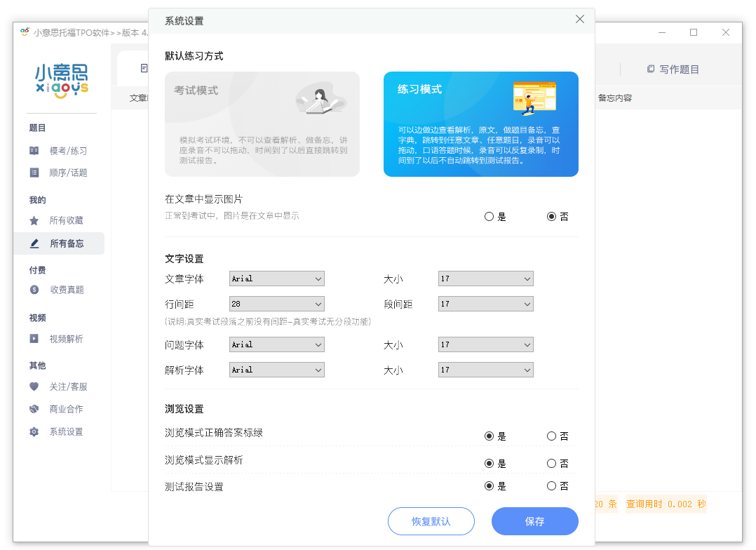The image size is (756, 550).
Task: Click the app icon in the title bar
Action: click(x=25, y=32)
